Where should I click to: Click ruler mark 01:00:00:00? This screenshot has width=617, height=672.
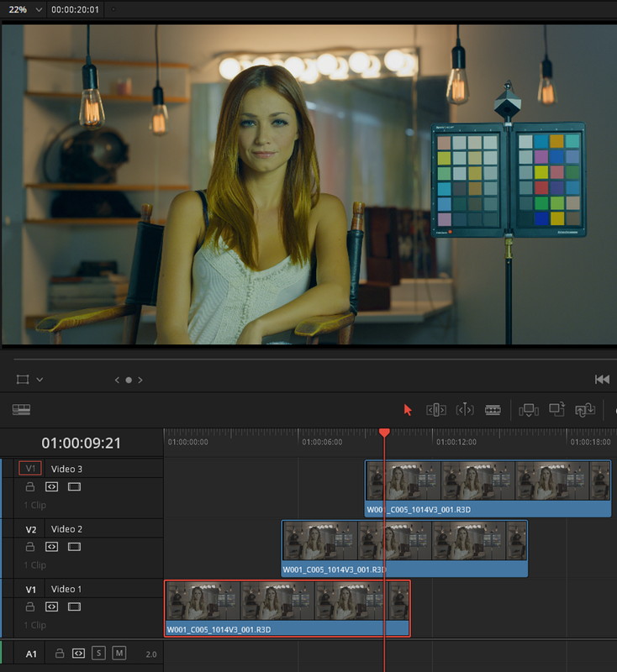tap(187, 442)
